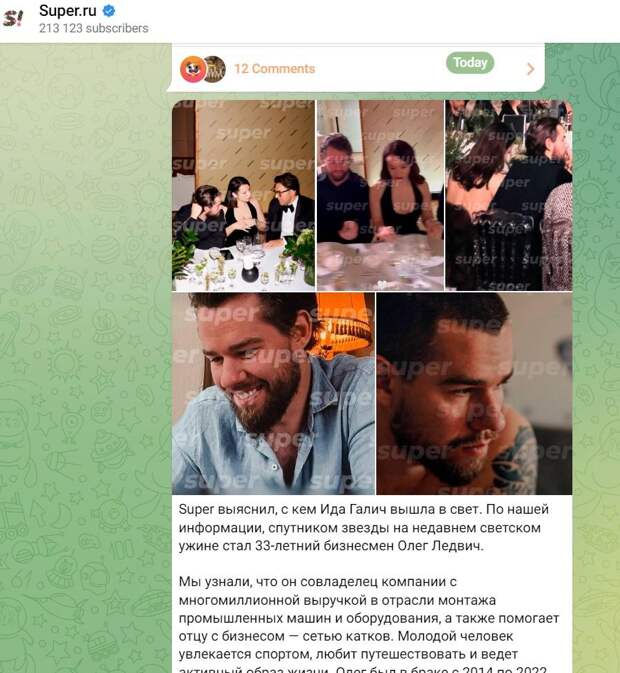Open the Super.ru channel logo avatar
Screen dimensions: 620x673
[13, 18]
